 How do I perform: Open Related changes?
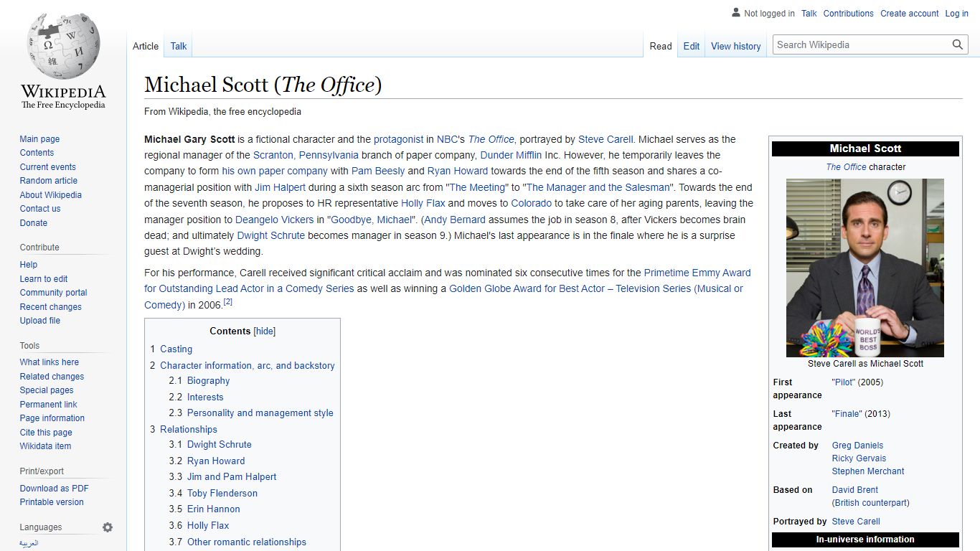click(x=52, y=377)
